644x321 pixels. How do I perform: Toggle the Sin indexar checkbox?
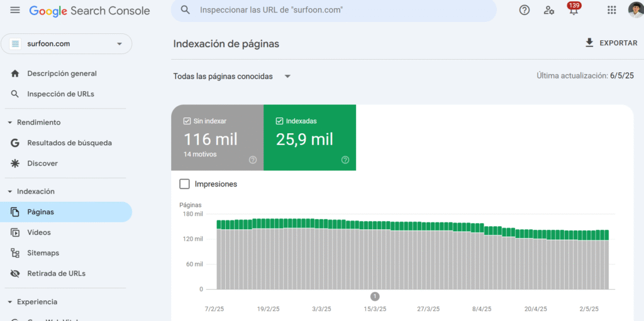click(x=187, y=121)
